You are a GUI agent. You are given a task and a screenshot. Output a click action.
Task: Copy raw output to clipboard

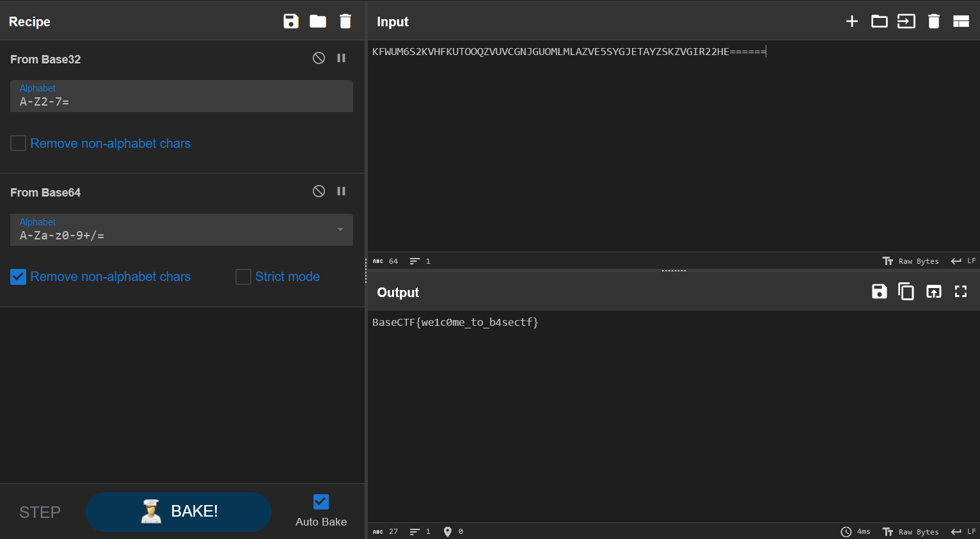pyautogui.click(x=906, y=291)
